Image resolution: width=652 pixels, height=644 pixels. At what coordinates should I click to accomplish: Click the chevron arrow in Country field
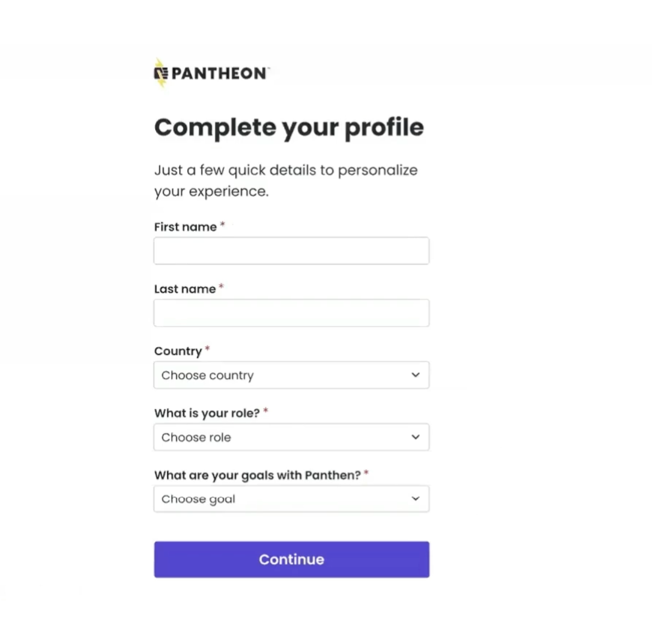[x=416, y=375]
